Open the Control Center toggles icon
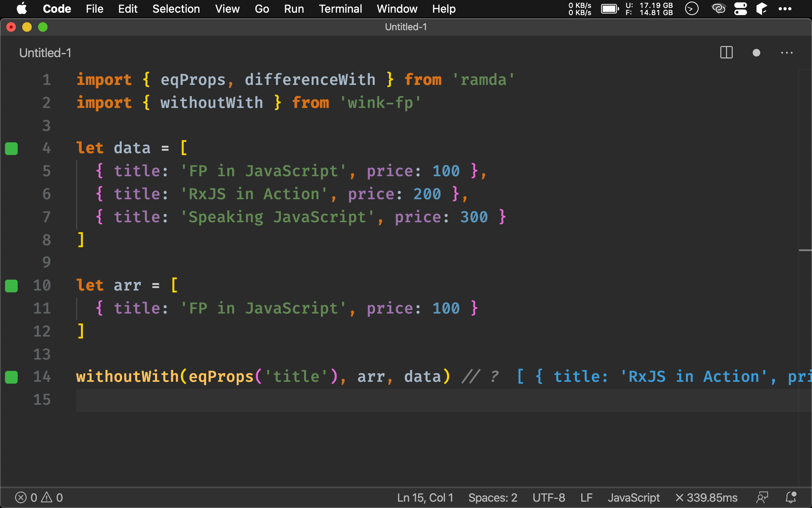Image resolution: width=812 pixels, height=508 pixels. click(x=740, y=8)
